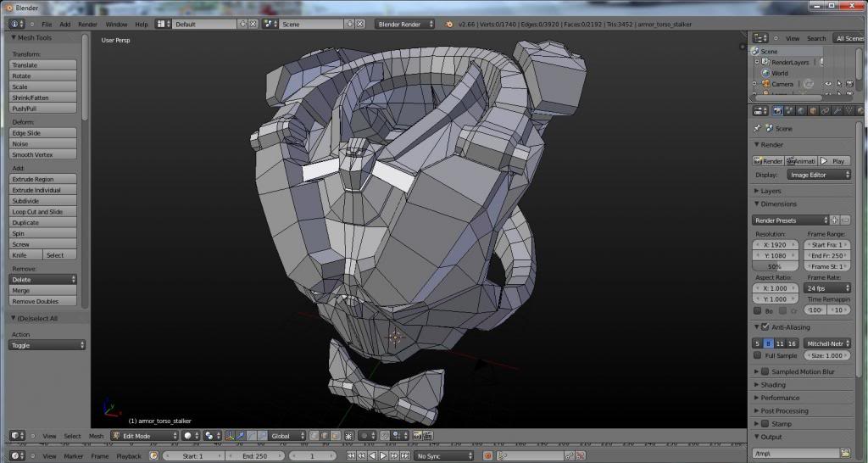Click the Object constraints chain icon
This screenshot has height=463, width=868.
pos(825,111)
